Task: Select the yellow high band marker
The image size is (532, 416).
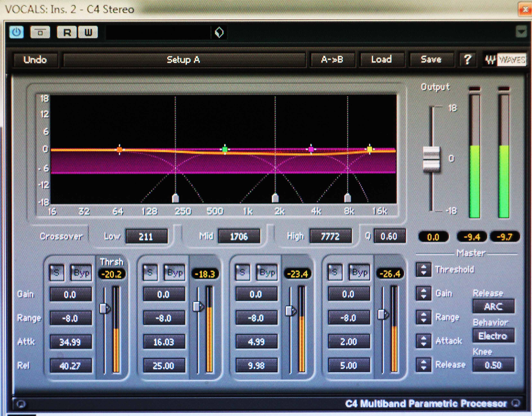Action: coord(370,149)
